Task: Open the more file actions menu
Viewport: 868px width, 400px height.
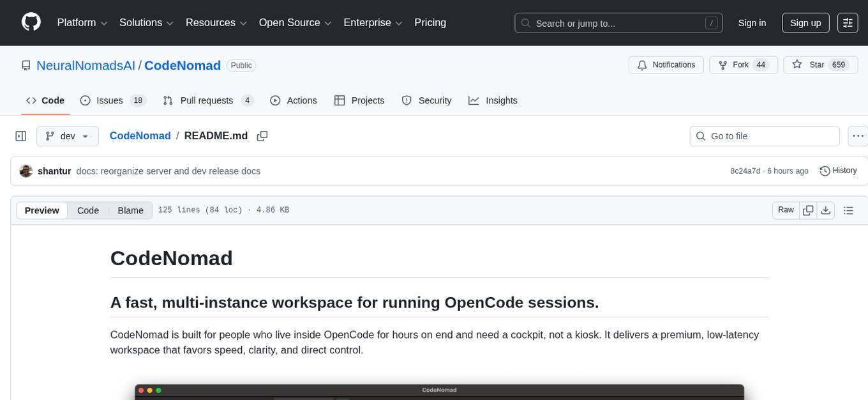Action: coord(858,136)
